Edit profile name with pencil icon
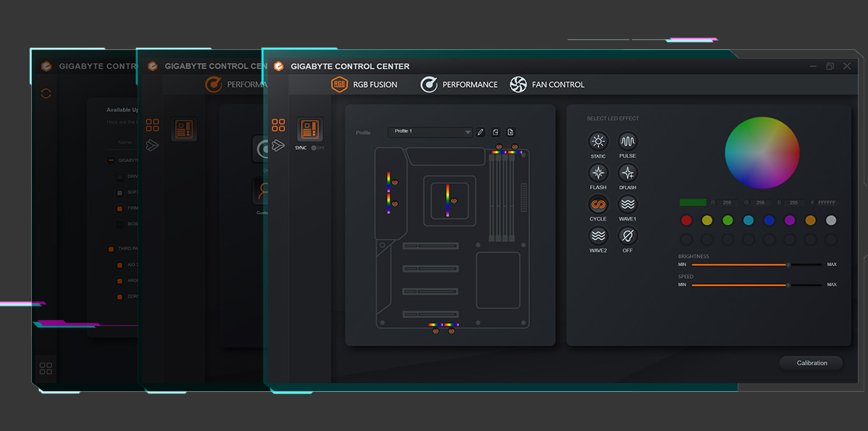Image resolution: width=868 pixels, height=431 pixels. 481,132
